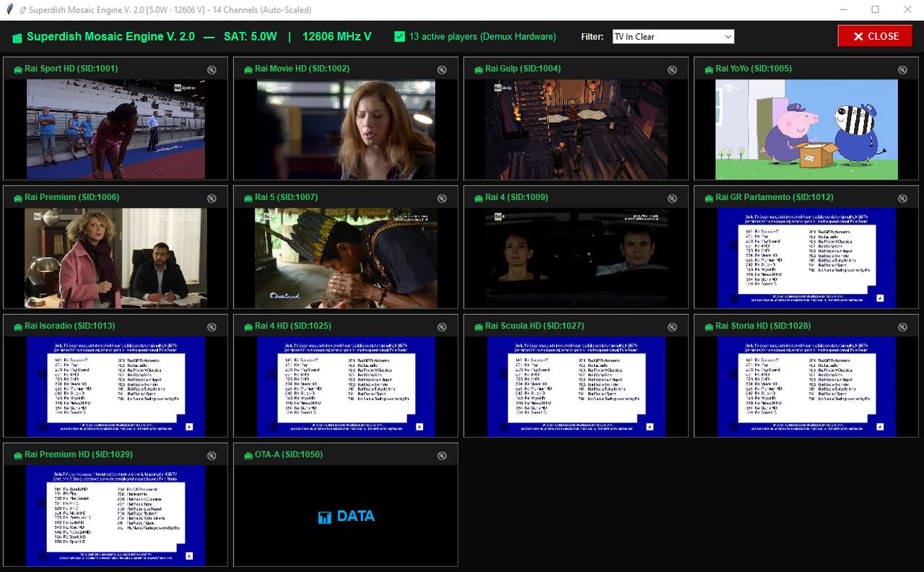Click the "Rai Isoradio (SID:1013)" title
924x572 pixels.
[x=70, y=326]
